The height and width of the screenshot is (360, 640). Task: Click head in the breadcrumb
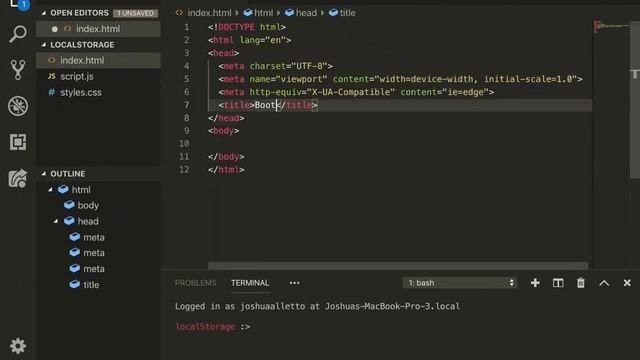point(306,13)
